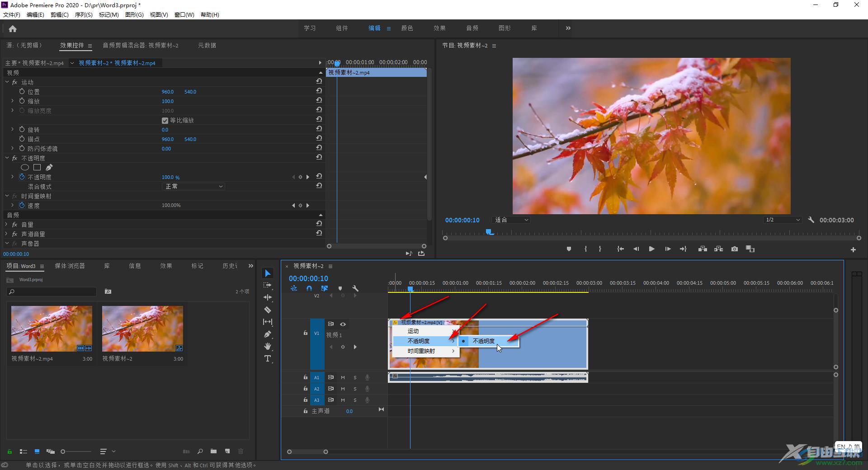Open sort icons dropdown in Project panel
Screen dimensions: 868x470
[x=107, y=451]
